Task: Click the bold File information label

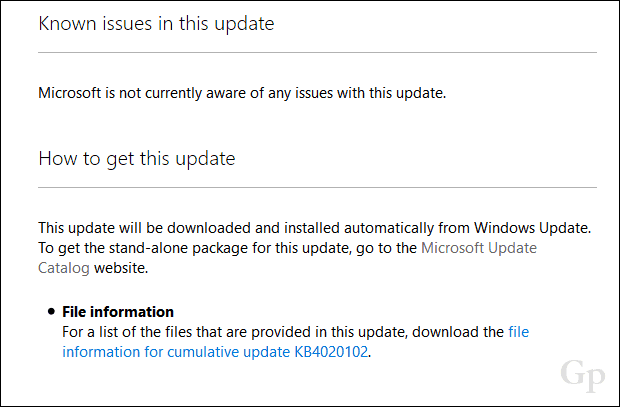Action: click(x=118, y=312)
